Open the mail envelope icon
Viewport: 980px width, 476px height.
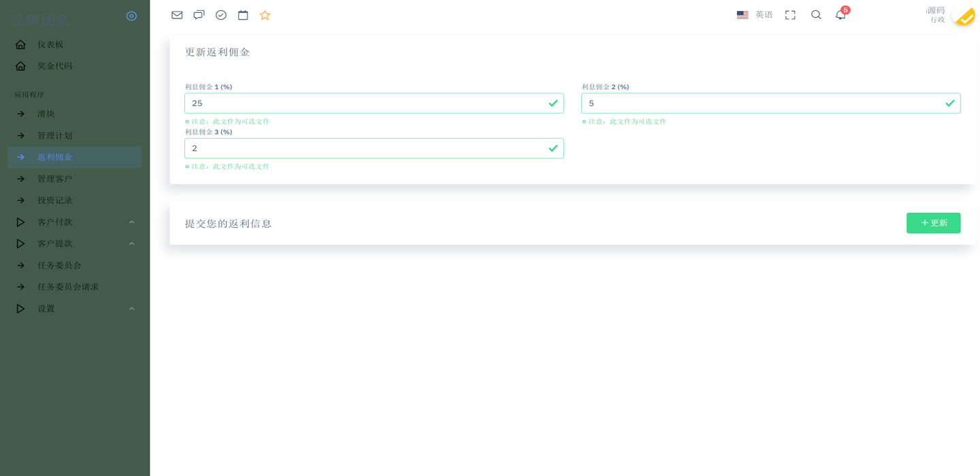coord(177,15)
